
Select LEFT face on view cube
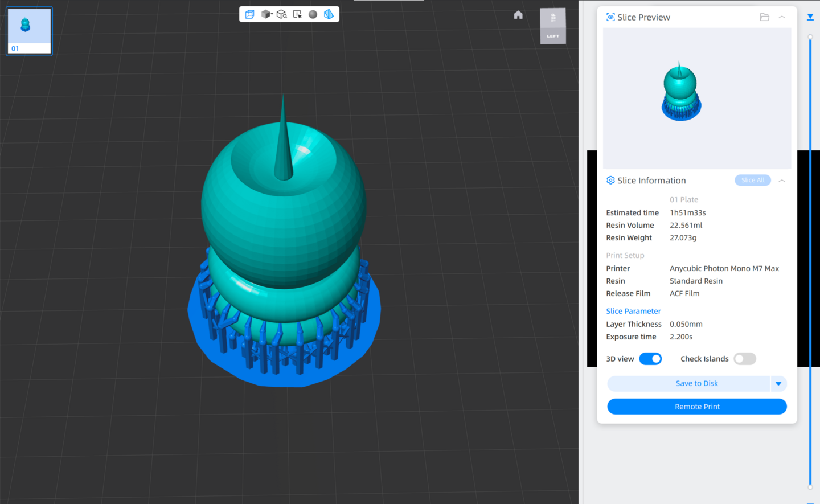[553, 36]
